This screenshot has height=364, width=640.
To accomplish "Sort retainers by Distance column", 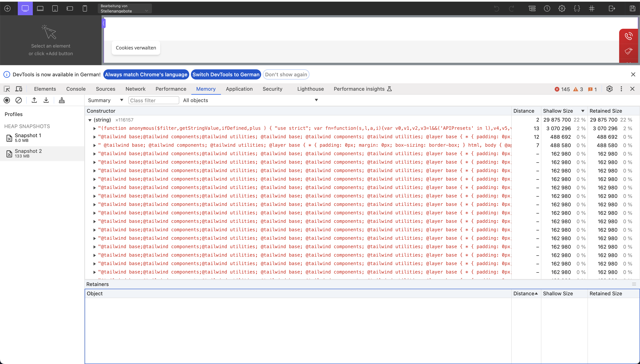I will tap(526, 293).
